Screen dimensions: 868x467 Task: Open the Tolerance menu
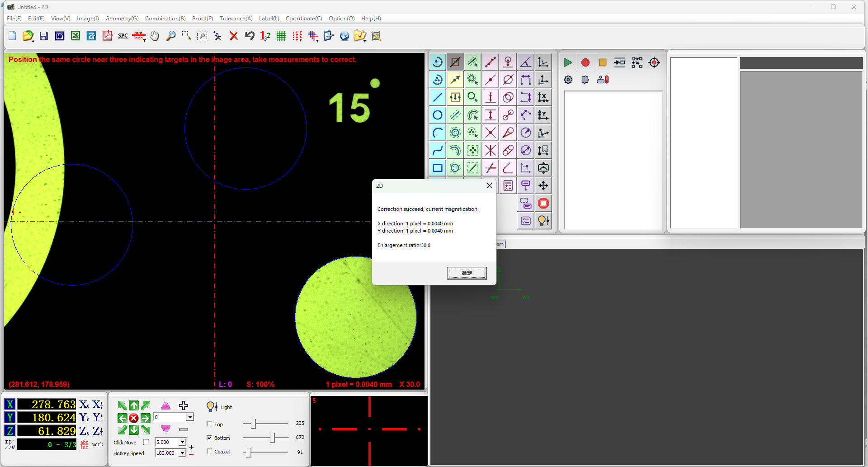[236, 19]
